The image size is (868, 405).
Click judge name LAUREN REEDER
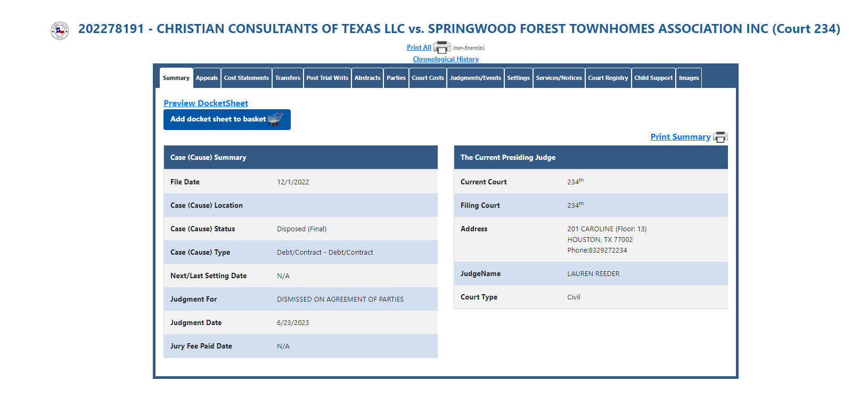click(593, 274)
